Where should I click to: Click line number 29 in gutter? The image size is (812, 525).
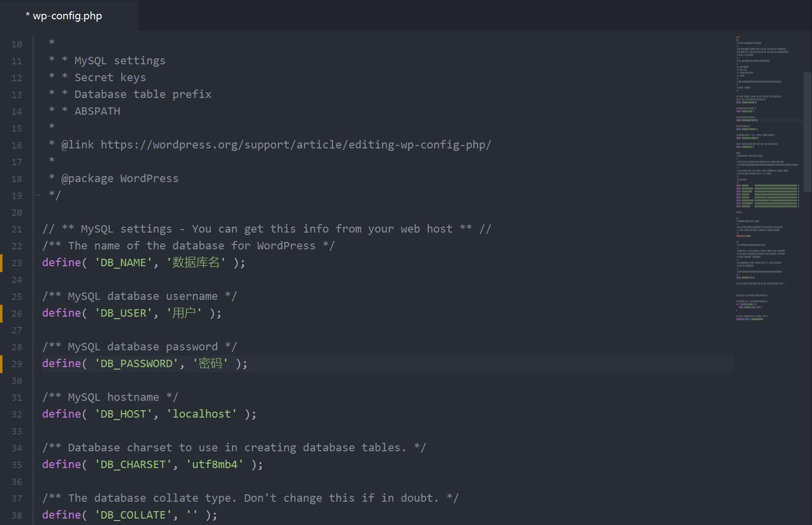pos(17,364)
